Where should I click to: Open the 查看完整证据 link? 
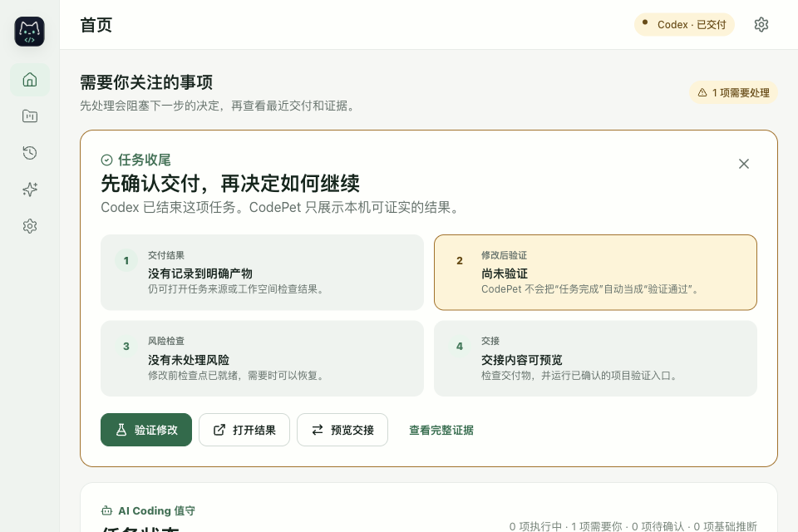tap(441, 431)
